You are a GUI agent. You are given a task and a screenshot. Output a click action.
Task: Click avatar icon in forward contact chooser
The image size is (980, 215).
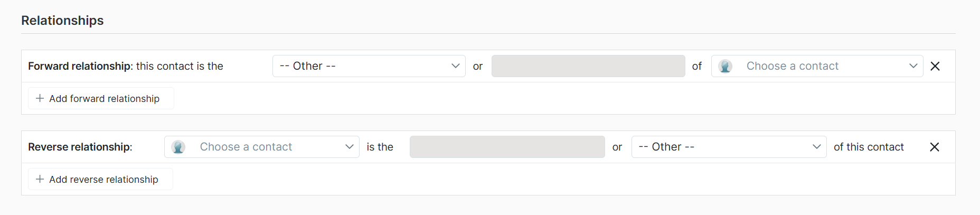click(725, 66)
